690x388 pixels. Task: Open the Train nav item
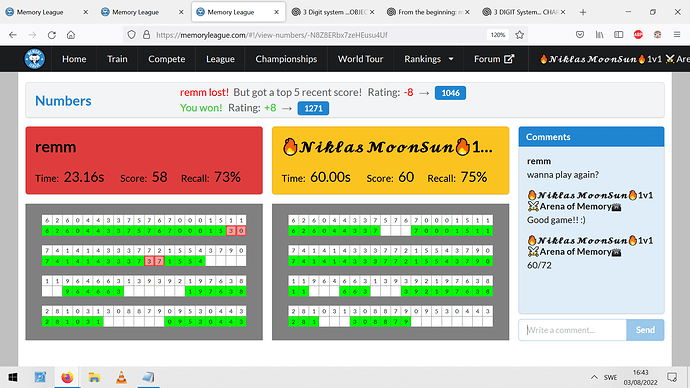(x=117, y=59)
